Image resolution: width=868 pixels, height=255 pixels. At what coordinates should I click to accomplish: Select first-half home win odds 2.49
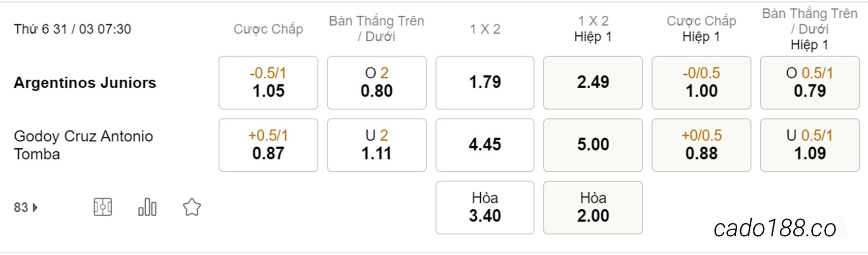click(x=593, y=83)
